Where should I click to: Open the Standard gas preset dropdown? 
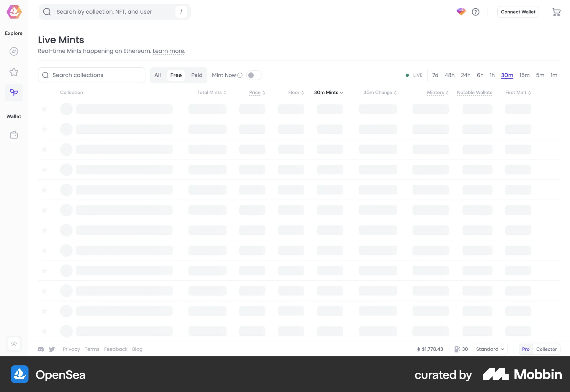(x=490, y=349)
